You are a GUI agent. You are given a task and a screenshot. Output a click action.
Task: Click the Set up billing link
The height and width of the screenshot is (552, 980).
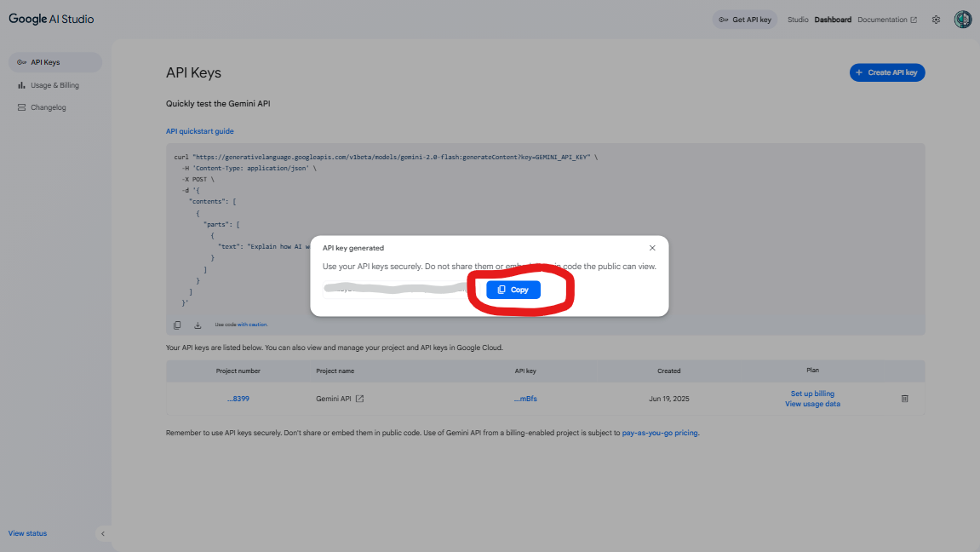(x=812, y=394)
